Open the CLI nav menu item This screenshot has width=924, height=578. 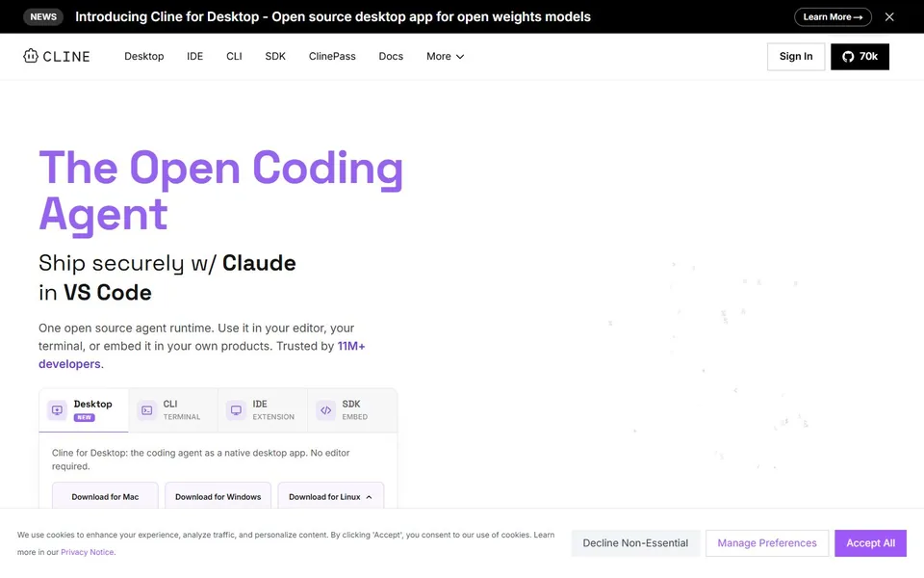[x=234, y=57]
